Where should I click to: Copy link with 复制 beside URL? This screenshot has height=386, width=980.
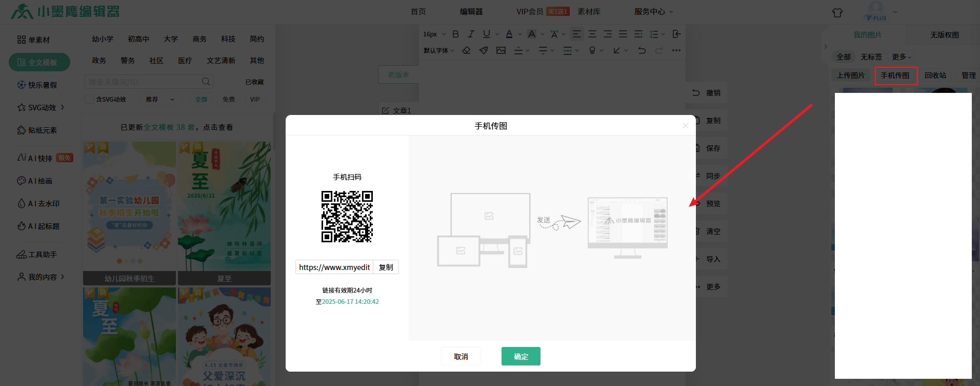386,267
